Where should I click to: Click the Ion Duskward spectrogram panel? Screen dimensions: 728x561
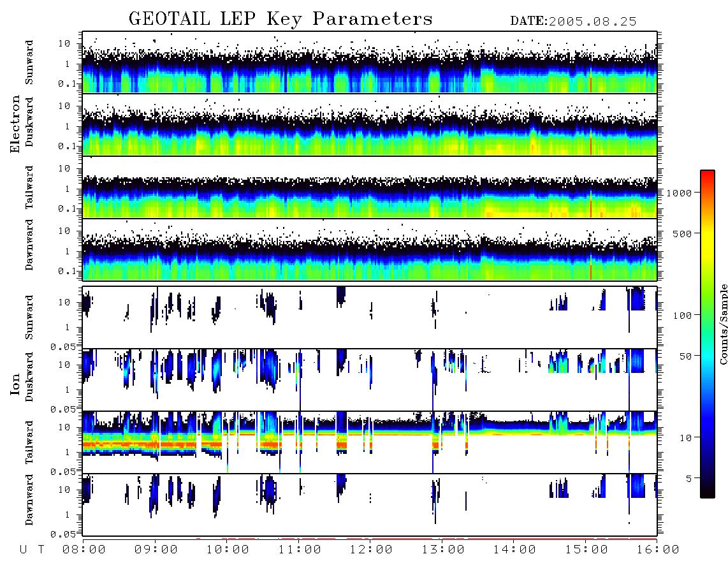(370, 379)
